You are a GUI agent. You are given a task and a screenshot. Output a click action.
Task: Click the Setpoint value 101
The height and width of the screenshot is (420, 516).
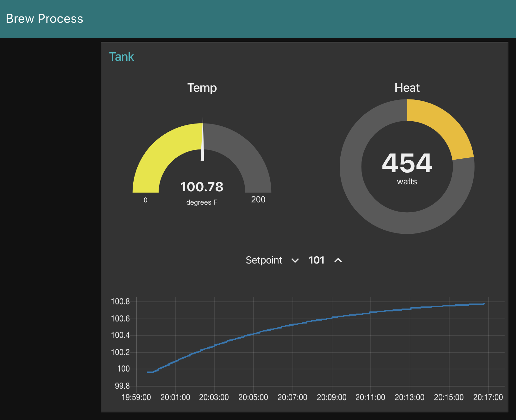pyautogui.click(x=316, y=260)
